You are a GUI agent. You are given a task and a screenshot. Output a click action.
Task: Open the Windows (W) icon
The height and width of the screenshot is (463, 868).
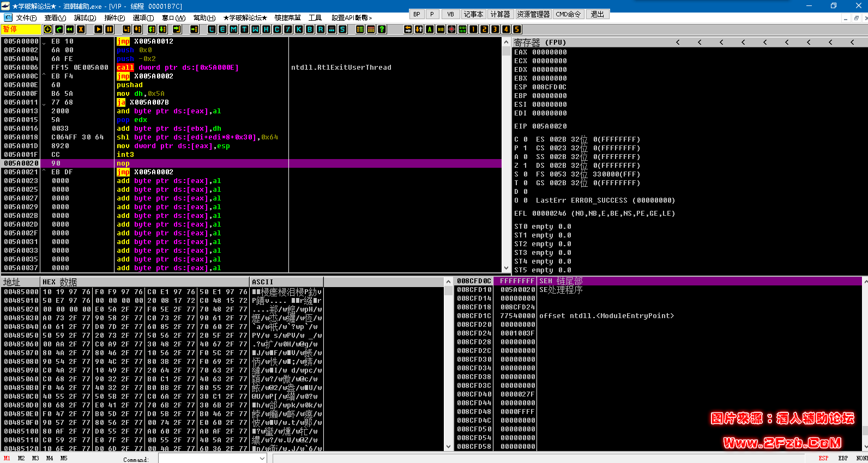[x=255, y=29]
